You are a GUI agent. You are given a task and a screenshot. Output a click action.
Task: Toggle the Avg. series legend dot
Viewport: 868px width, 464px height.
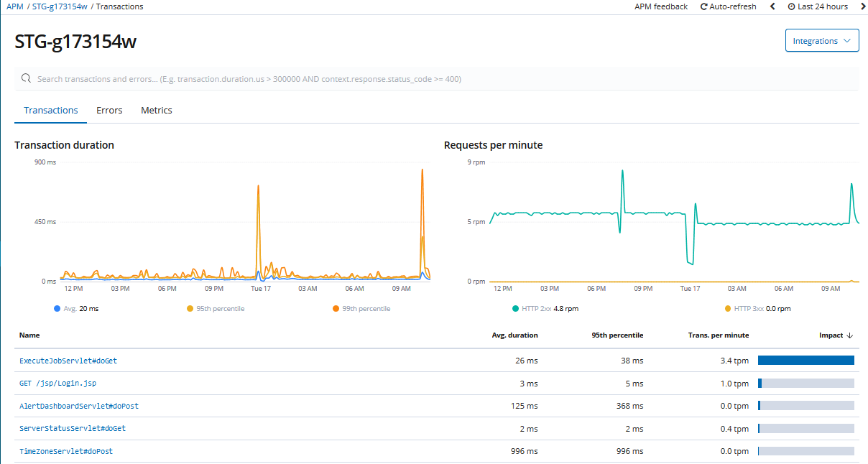click(57, 308)
